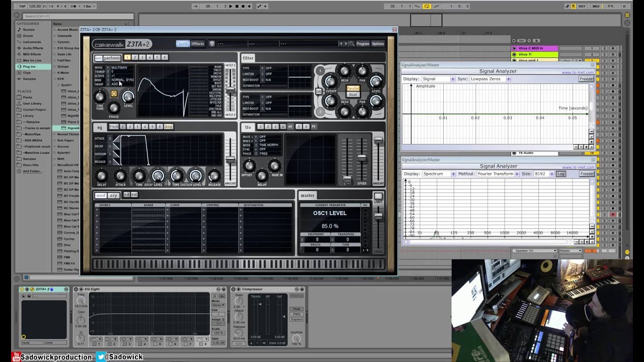644x362 pixels.
Task: Click the LFO Offset knob
Action: [x=249, y=165]
